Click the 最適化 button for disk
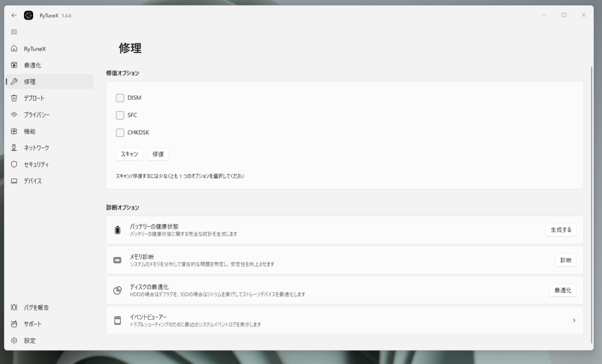Screen dimensions: 602x364 (563, 290)
